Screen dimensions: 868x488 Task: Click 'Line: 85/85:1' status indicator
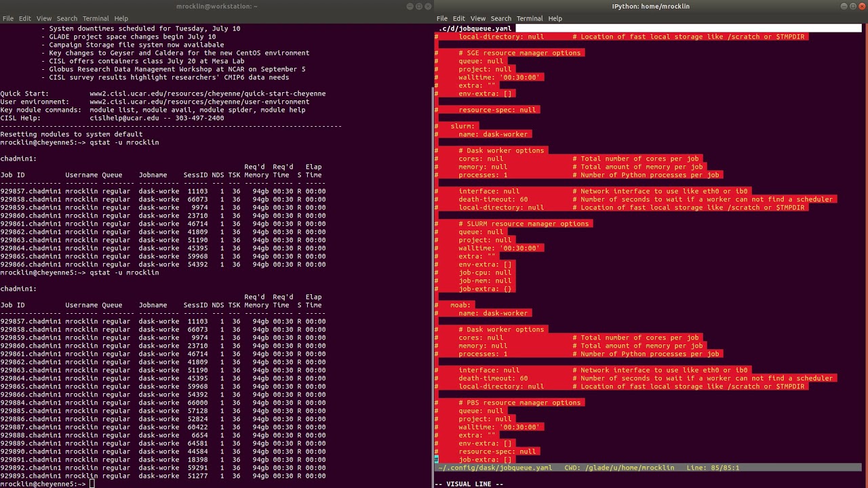(x=713, y=468)
